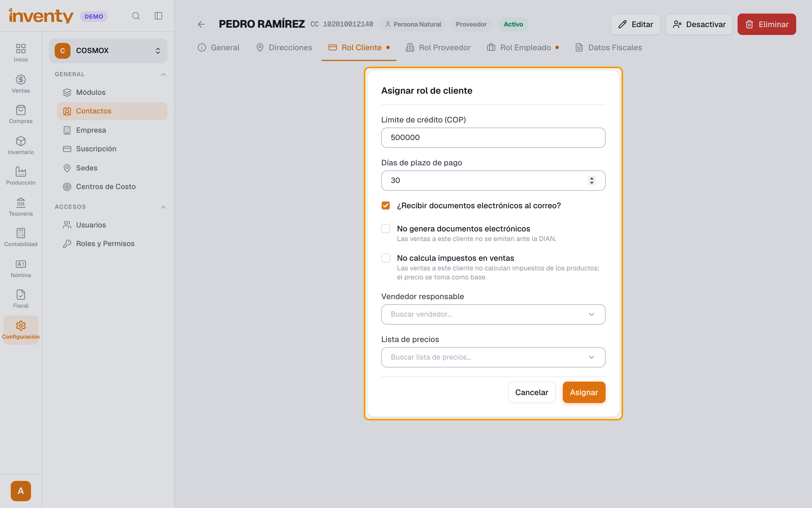Click the Editar button
Image resolution: width=812 pixels, height=508 pixels.
pyautogui.click(x=636, y=24)
